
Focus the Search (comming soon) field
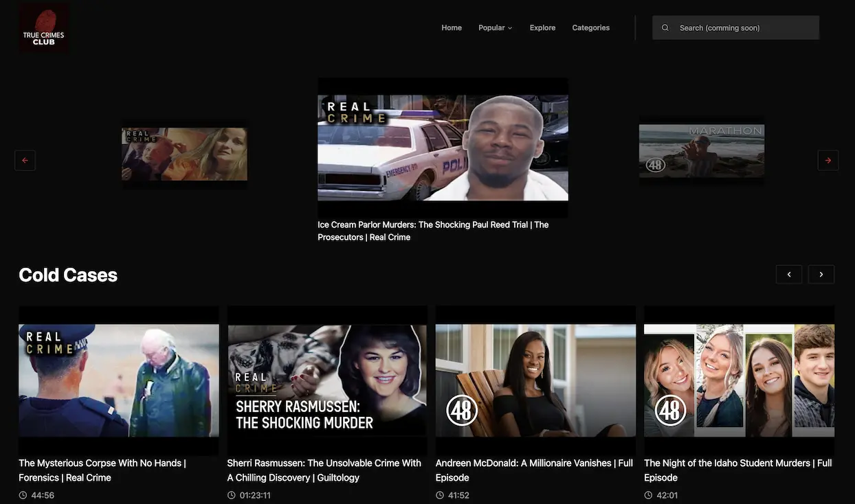point(736,27)
